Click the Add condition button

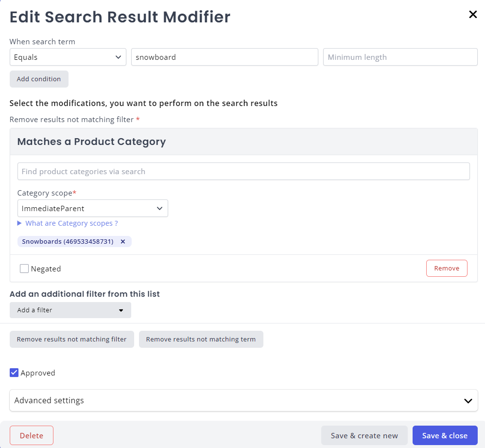pyautogui.click(x=39, y=79)
